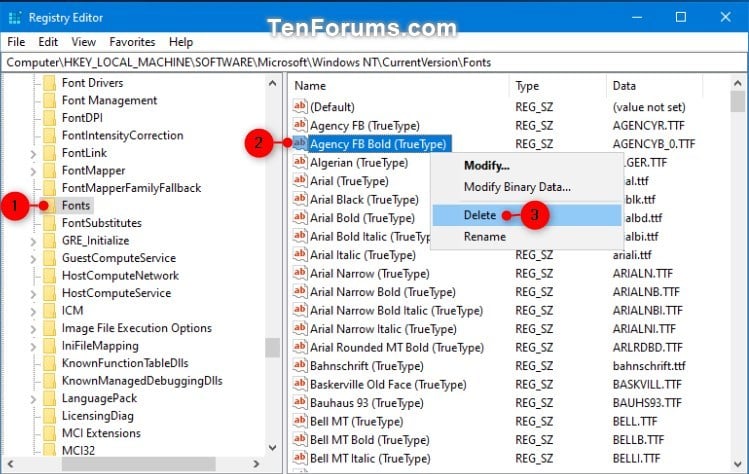The image size is (749, 474).
Task: Click the values pane scroll down arrow
Action: tap(738, 464)
